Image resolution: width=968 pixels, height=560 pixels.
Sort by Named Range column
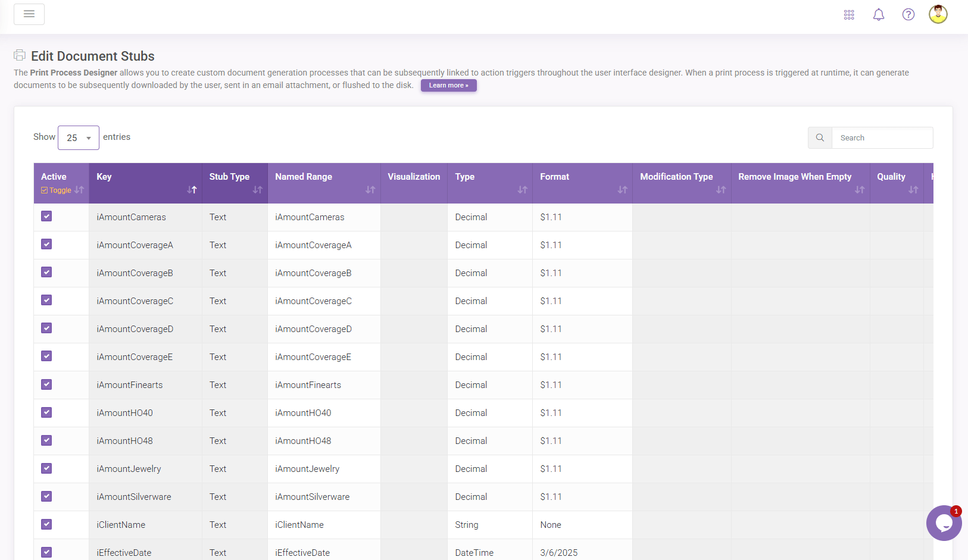370,190
